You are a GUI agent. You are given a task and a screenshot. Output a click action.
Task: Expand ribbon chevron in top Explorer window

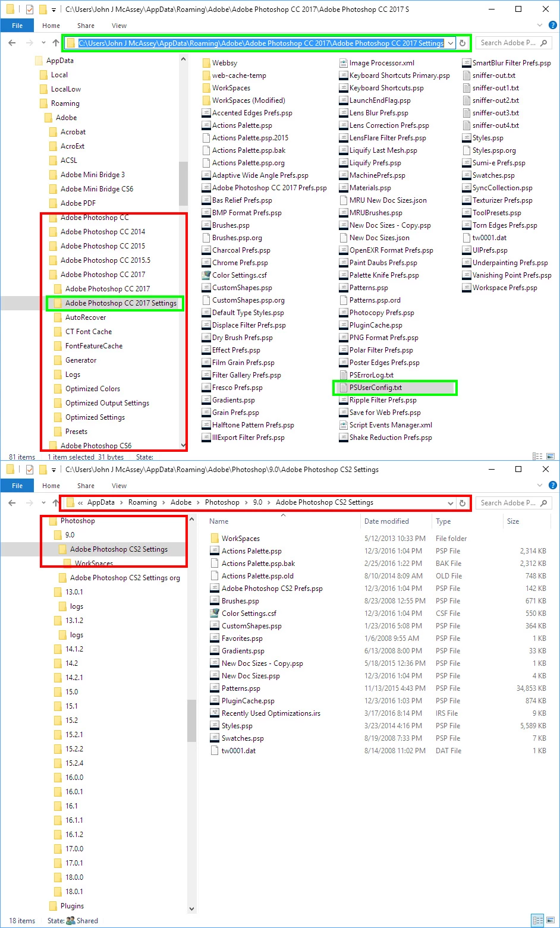click(540, 26)
